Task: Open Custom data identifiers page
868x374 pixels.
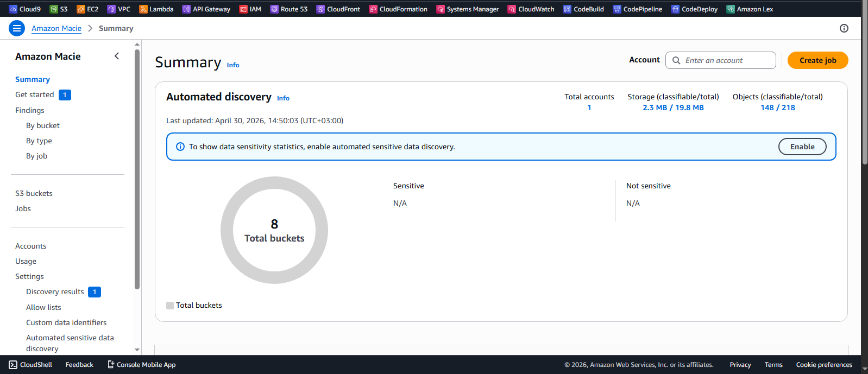Action: [x=66, y=322]
